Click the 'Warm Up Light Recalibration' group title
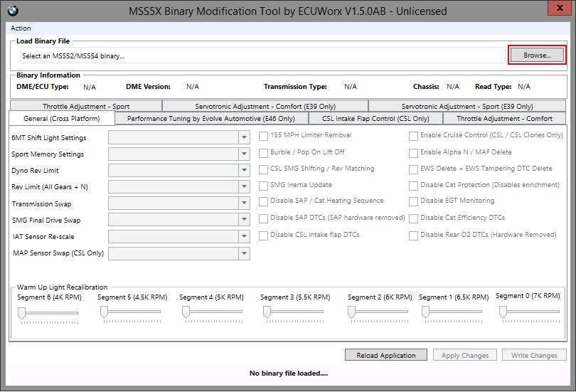576x392 pixels. (62, 287)
